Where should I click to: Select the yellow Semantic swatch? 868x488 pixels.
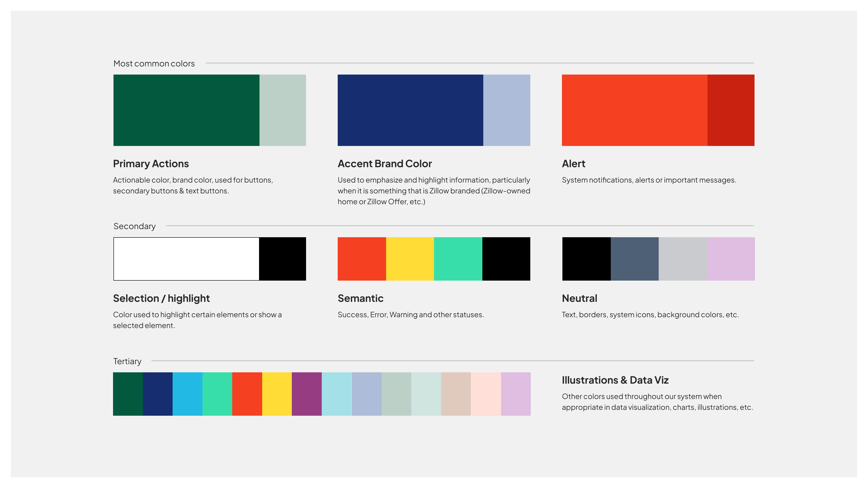pos(410,259)
